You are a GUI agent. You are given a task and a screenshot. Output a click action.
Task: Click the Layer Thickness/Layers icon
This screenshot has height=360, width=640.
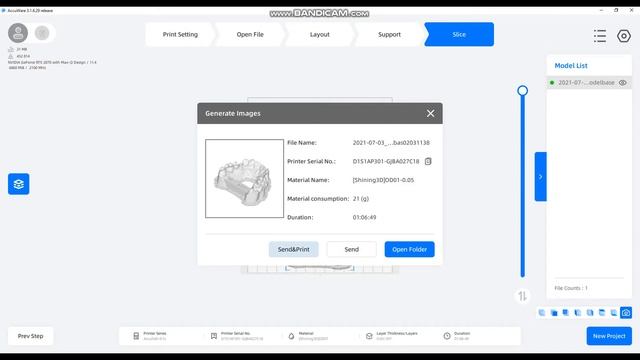point(369,336)
